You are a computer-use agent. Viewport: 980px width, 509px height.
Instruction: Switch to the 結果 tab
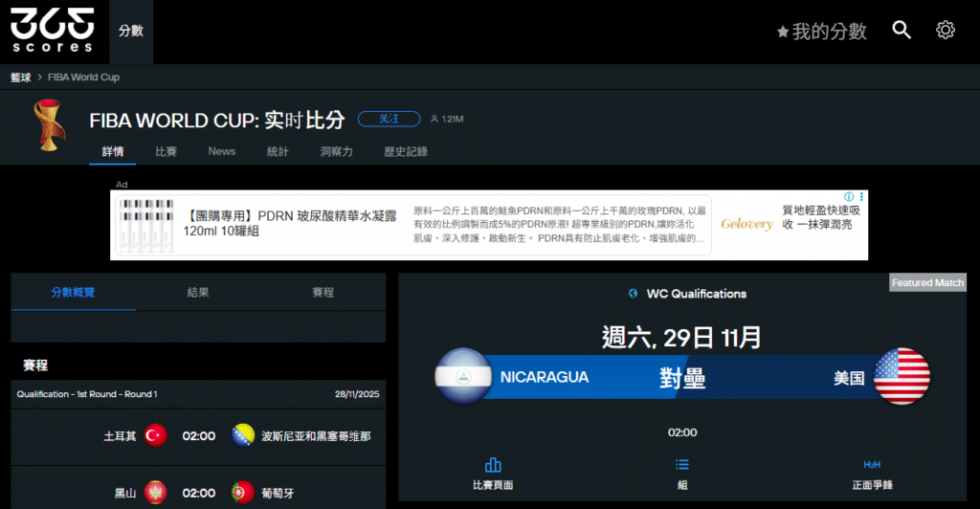tap(198, 293)
